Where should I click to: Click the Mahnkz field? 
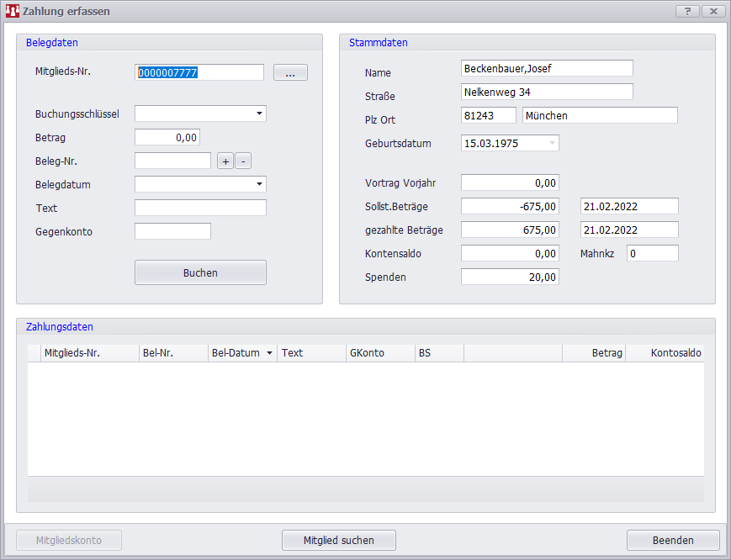point(652,253)
